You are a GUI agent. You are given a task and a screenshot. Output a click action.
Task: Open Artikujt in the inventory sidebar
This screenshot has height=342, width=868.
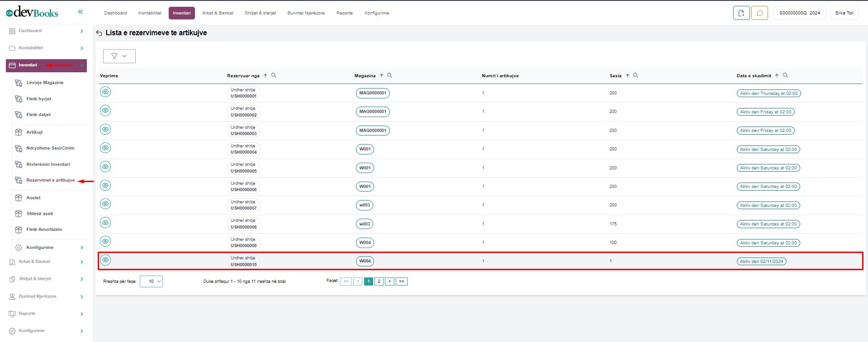click(34, 132)
